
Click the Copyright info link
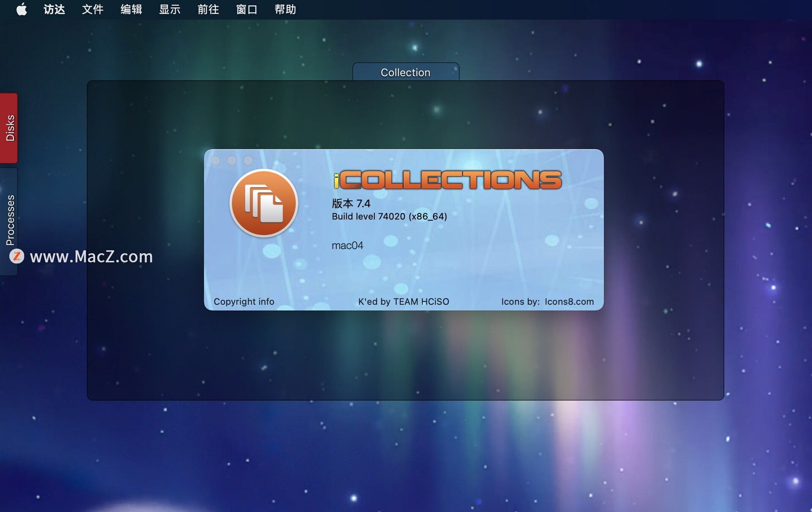coord(244,301)
